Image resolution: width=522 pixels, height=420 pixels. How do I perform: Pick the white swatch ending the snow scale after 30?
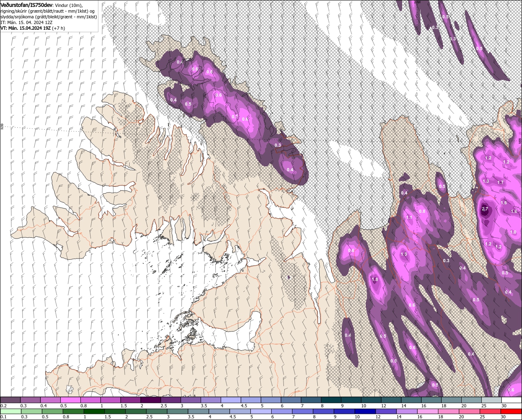tap(512, 400)
